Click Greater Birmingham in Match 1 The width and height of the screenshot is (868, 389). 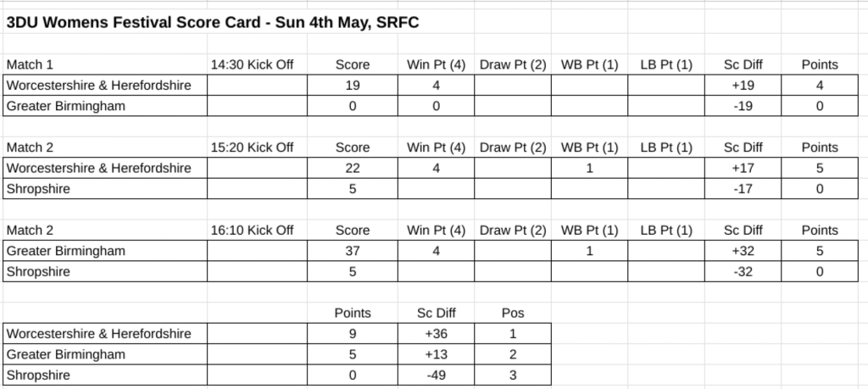pos(105,106)
